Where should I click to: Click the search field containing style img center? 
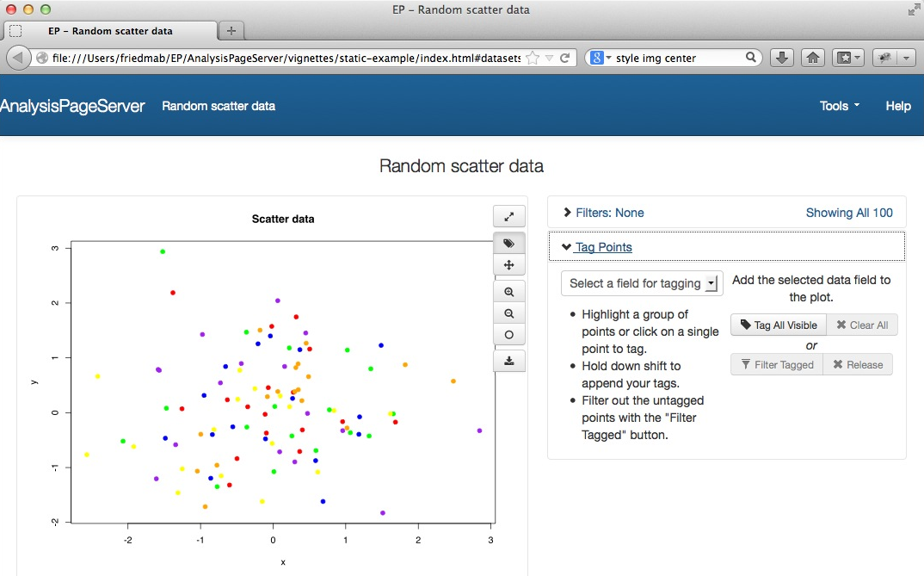(x=679, y=58)
